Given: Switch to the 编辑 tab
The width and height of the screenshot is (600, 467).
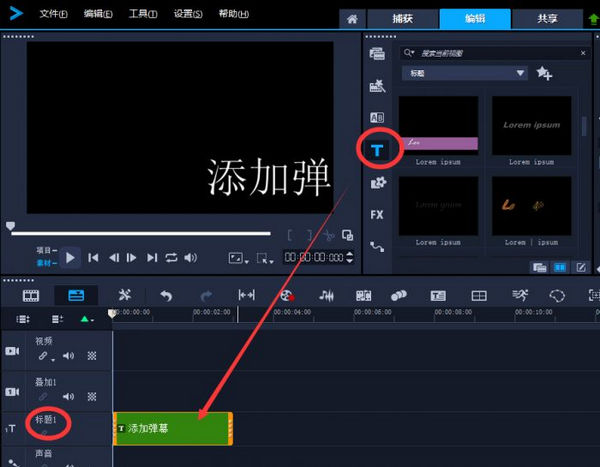Looking at the screenshot, I should pos(475,19).
